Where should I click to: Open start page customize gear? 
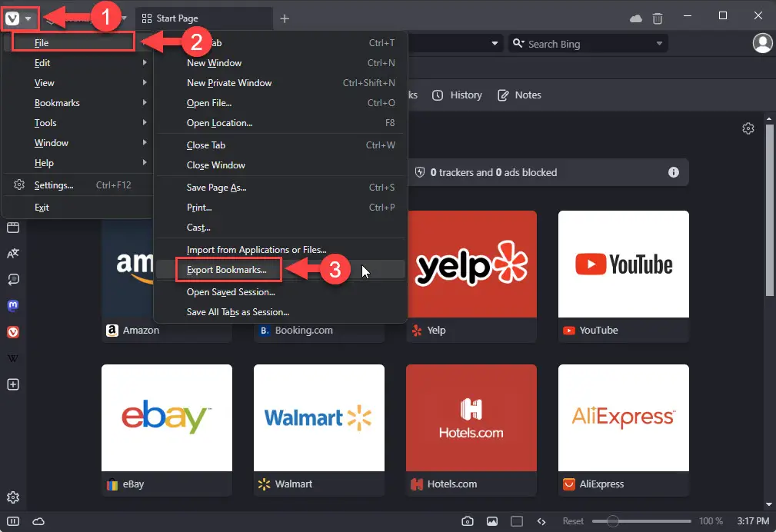[x=748, y=128]
